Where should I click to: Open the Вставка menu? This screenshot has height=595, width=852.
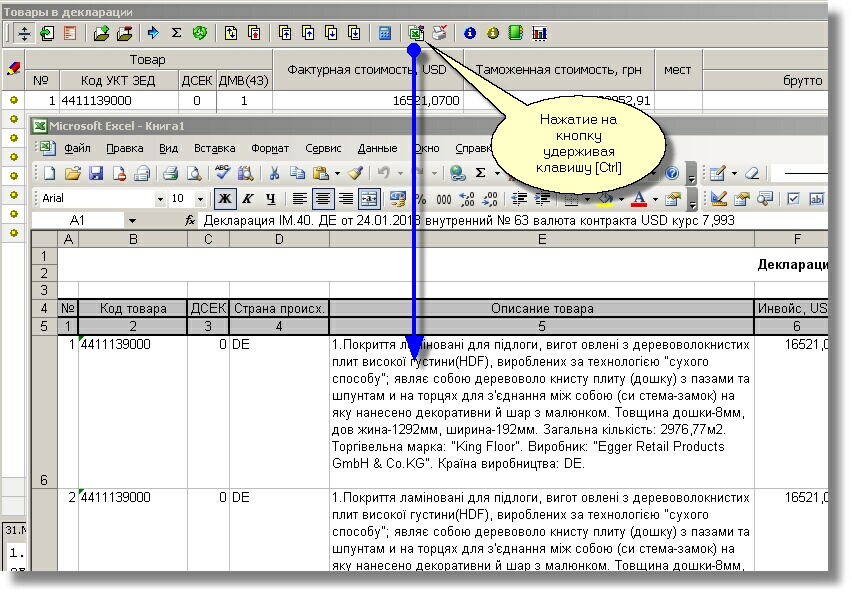(215, 148)
